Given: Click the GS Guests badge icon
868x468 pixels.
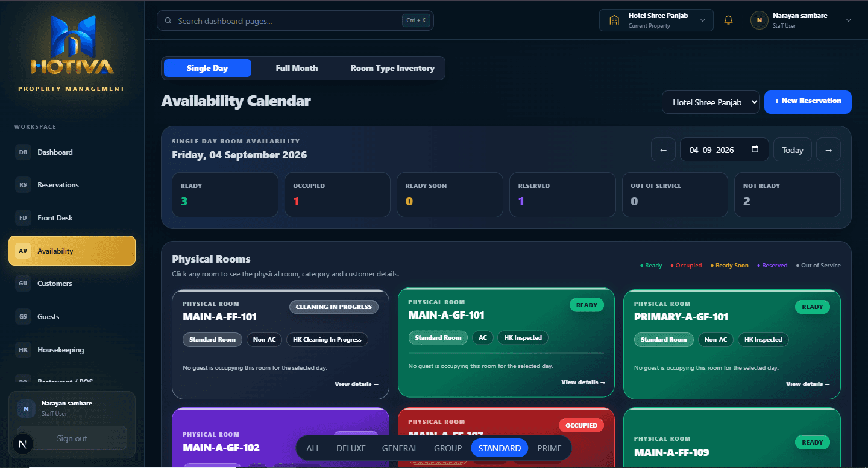Looking at the screenshot, I should 23,317.
